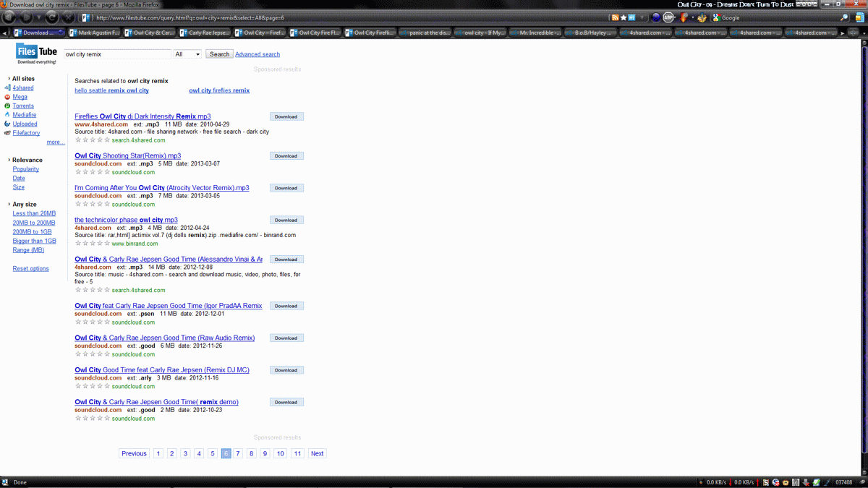Switch to the 'Mark Agustin F...' tab

click(x=95, y=33)
